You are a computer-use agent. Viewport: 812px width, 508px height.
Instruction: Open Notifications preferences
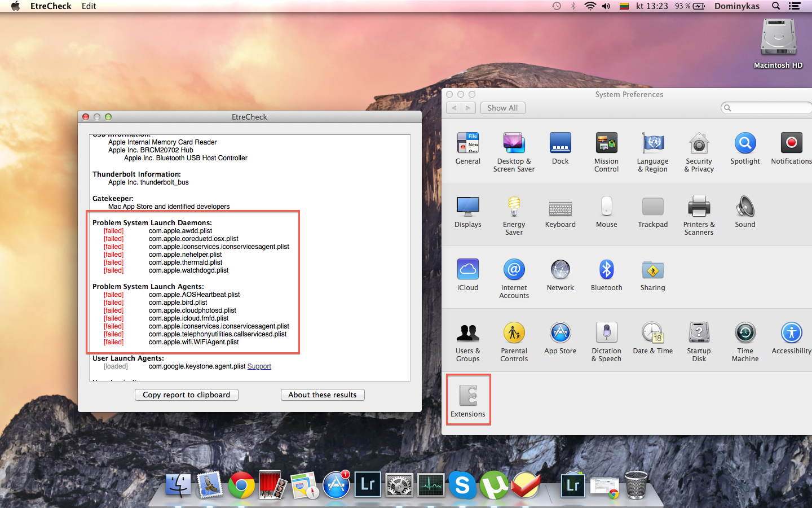791,148
